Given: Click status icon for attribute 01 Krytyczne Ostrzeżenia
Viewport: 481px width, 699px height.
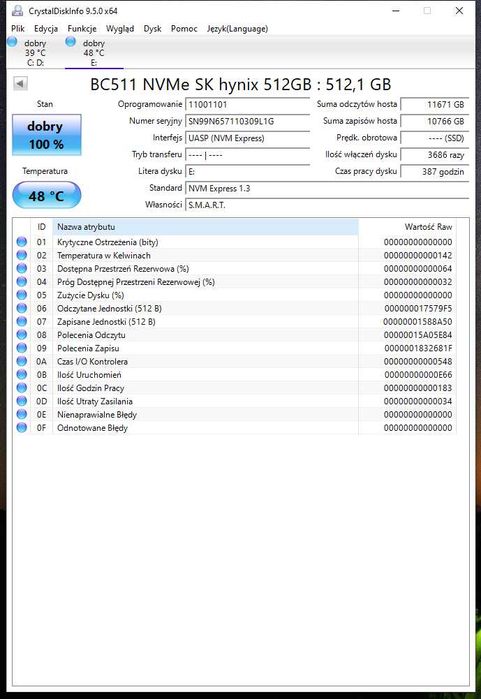Looking at the screenshot, I should coord(21,242).
